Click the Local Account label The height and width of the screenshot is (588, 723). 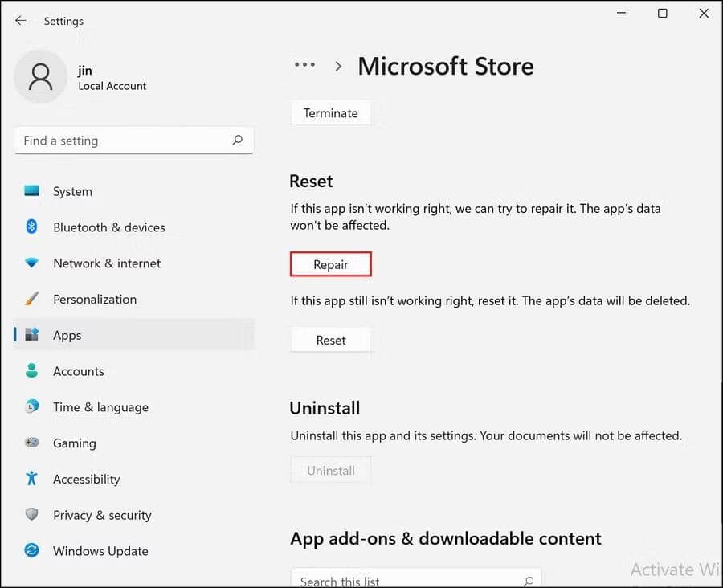(112, 86)
